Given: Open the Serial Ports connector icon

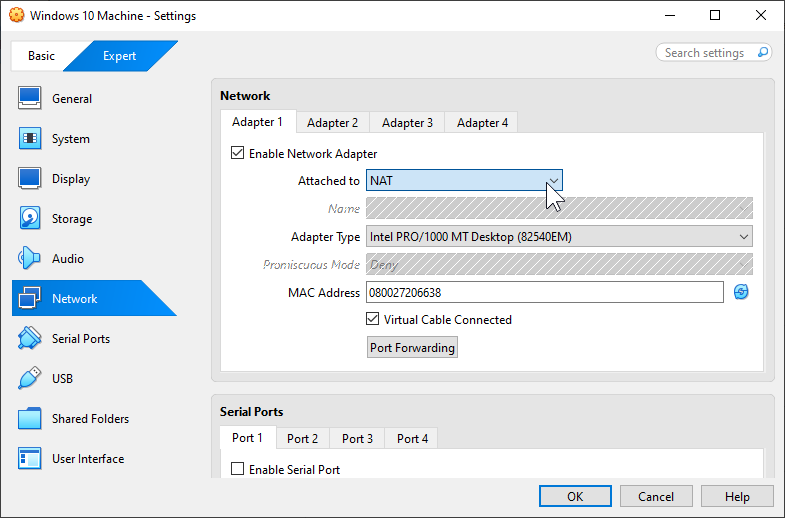Looking at the screenshot, I should pyautogui.click(x=30, y=338).
